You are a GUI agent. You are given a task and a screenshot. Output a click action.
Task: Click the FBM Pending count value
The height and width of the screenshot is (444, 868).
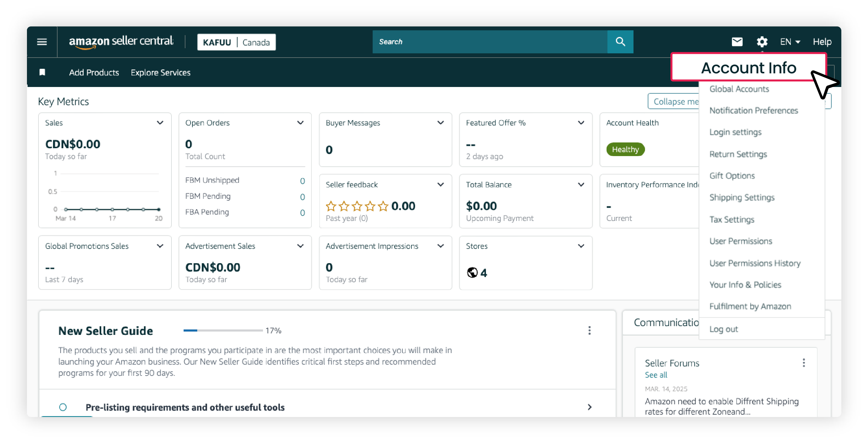click(302, 197)
